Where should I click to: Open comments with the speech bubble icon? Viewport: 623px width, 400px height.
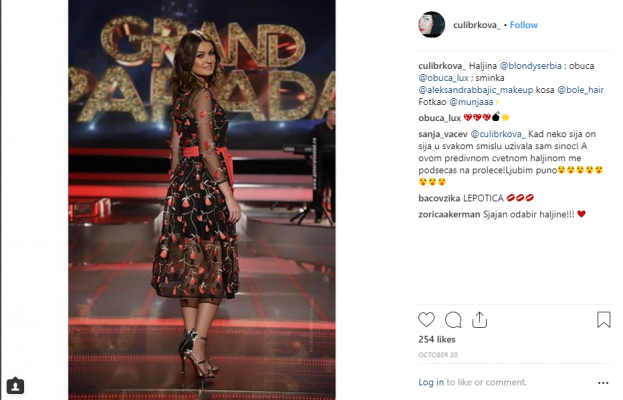[x=453, y=320]
